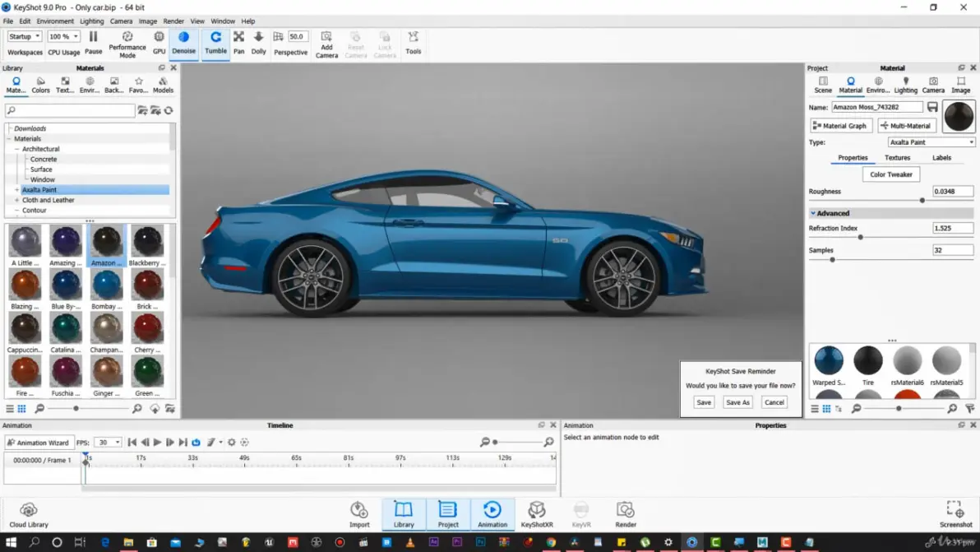Image resolution: width=980 pixels, height=552 pixels.
Task: Play the animation in the timeline
Action: [x=158, y=442]
